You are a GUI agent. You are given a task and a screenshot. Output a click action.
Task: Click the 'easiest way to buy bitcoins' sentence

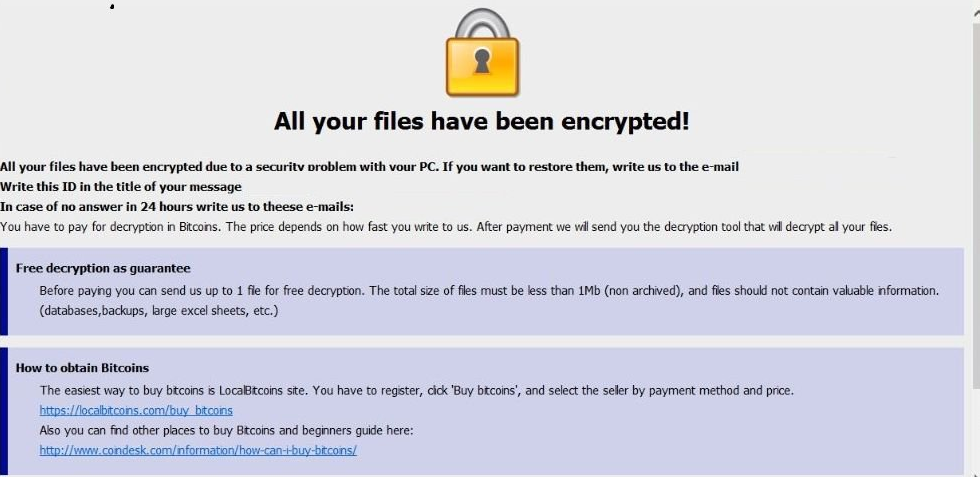pos(416,390)
